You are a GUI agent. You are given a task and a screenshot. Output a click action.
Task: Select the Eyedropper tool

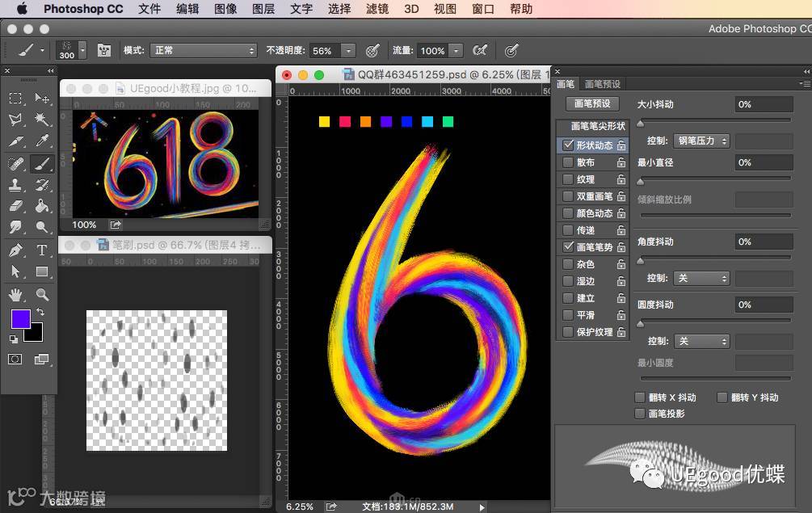click(42, 141)
